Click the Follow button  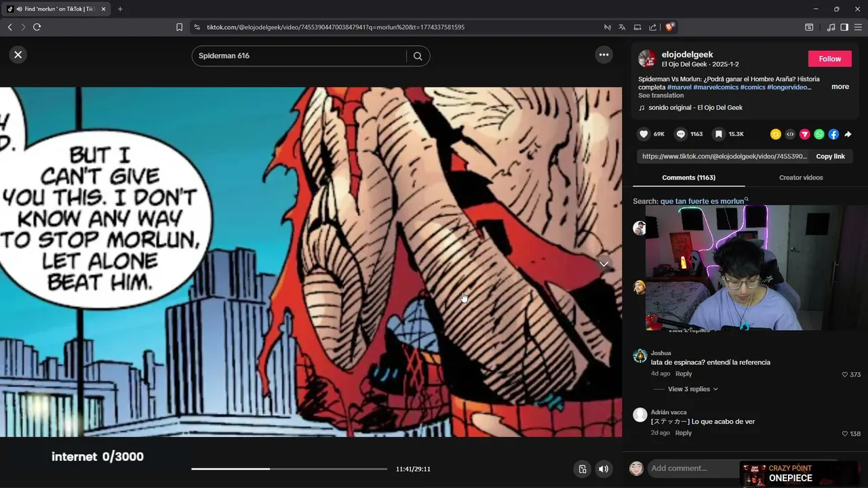829,59
